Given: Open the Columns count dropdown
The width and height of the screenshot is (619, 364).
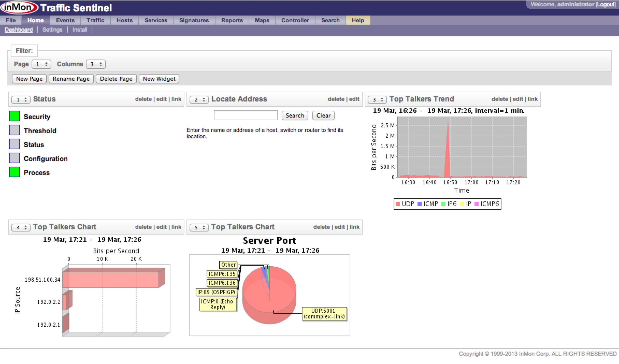Looking at the screenshot, I should (96, 64).
